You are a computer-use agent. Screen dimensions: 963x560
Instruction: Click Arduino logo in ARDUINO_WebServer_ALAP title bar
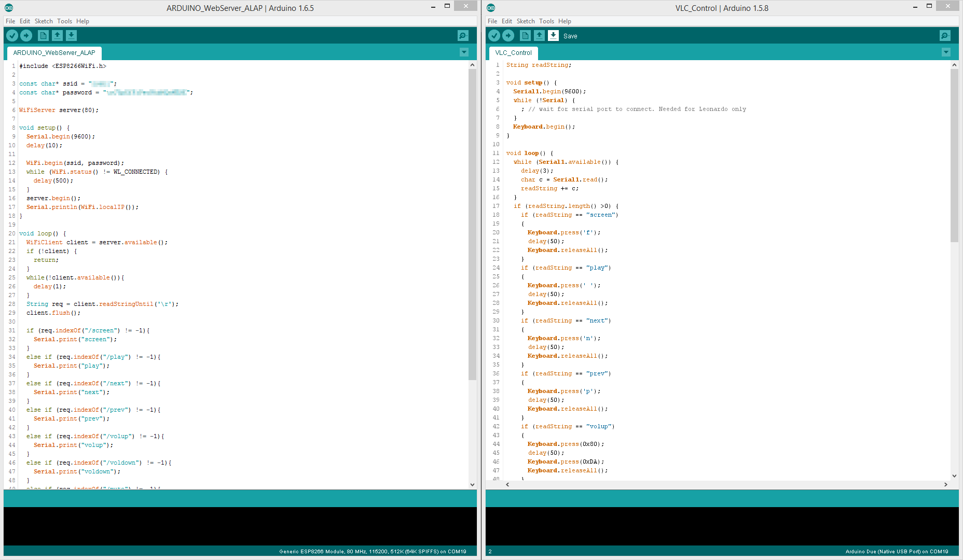(x=9, y=8)
